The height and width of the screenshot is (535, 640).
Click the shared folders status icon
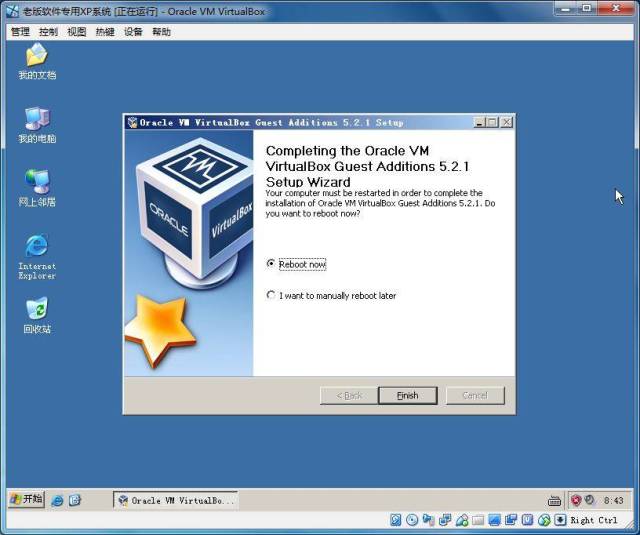pos(478,520)
